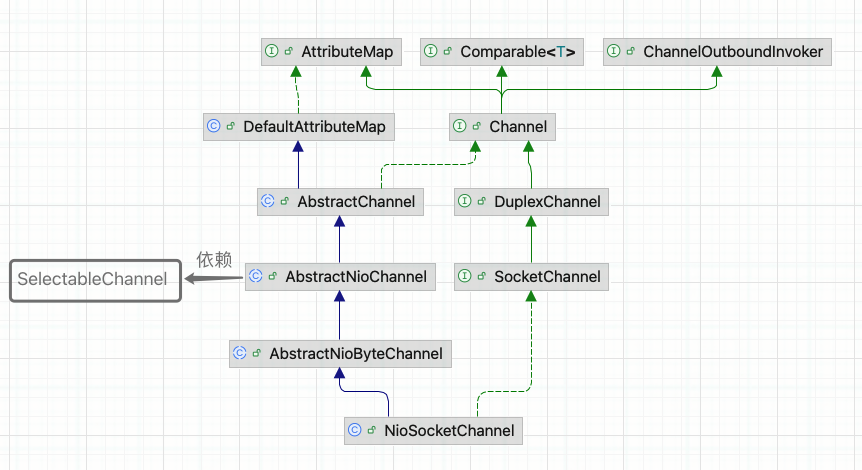Click the interface icon on Channel node
This screenshot has width=862, height=470.
click(459, 127)
